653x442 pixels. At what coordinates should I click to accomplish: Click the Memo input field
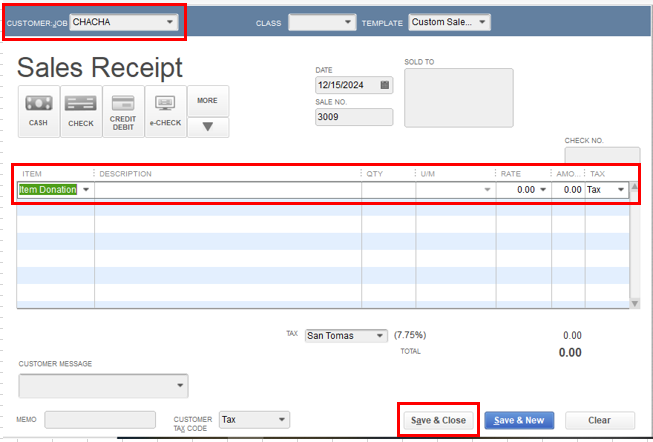100,420
